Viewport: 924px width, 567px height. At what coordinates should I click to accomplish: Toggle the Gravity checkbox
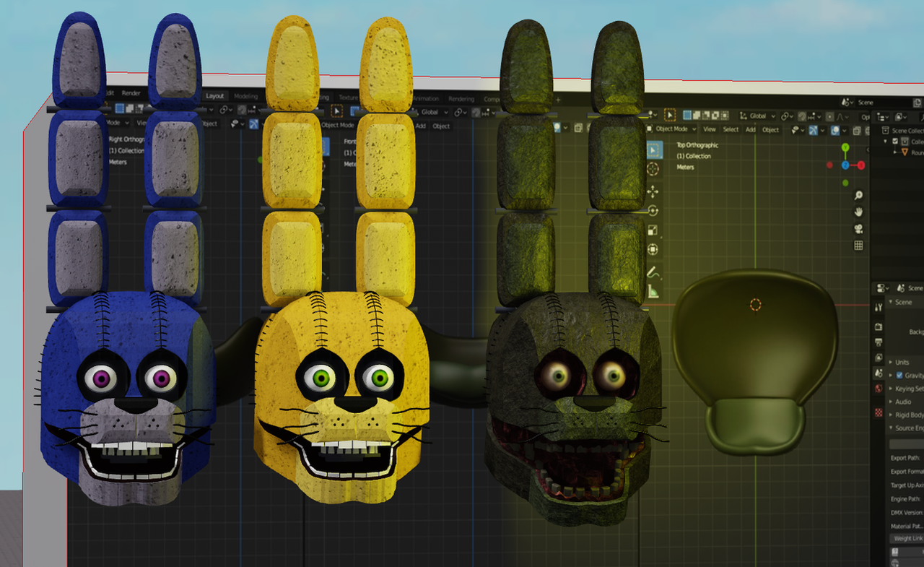point(899,376)
